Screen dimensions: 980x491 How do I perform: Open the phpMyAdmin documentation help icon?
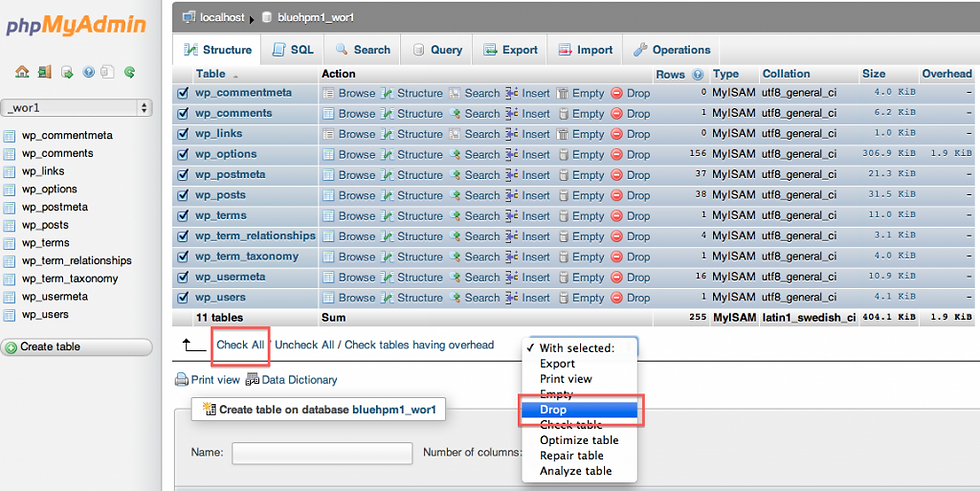click(x=88, y=72)
